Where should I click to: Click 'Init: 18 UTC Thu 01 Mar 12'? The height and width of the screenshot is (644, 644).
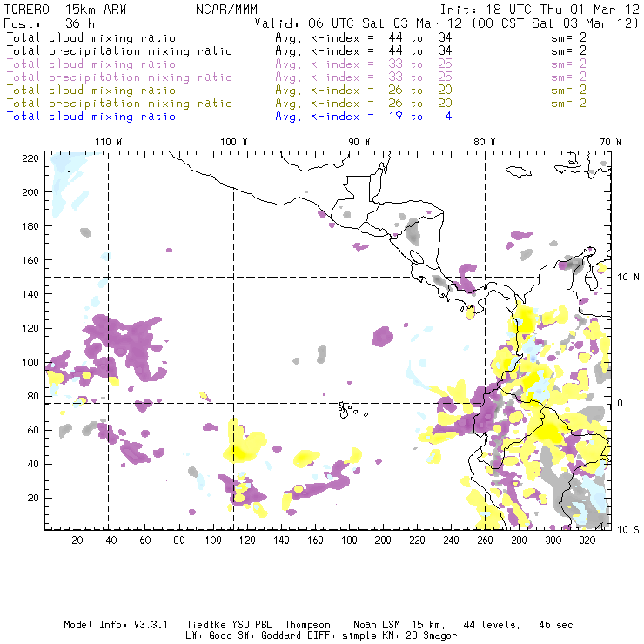coord(540,10)
